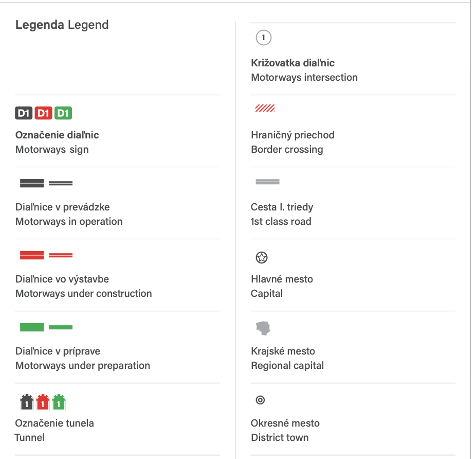Click the numbered motorway intersection circle icon
This screenshot has height=459, width=476.
pos(263,38)
